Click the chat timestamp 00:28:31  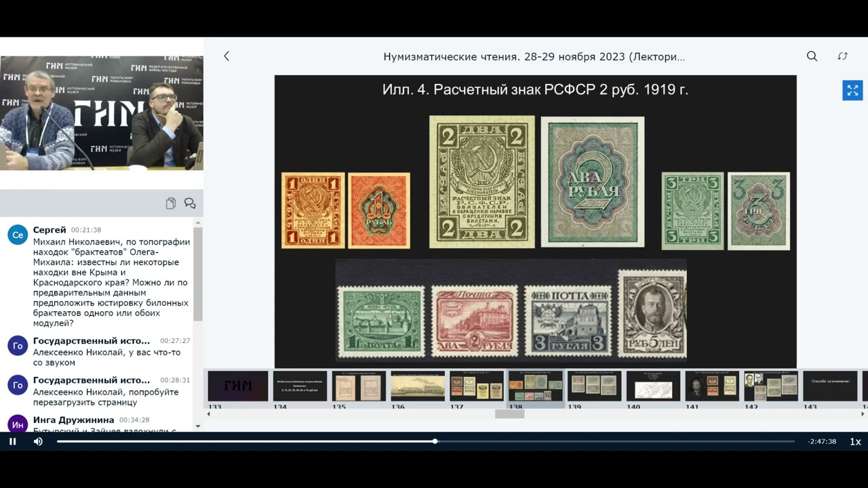175,380
